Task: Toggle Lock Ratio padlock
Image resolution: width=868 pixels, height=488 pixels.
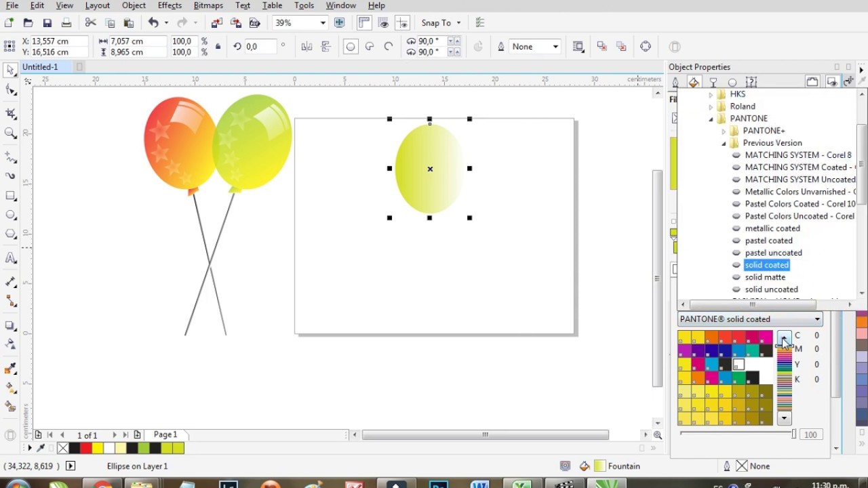Action: pos(218,47)
